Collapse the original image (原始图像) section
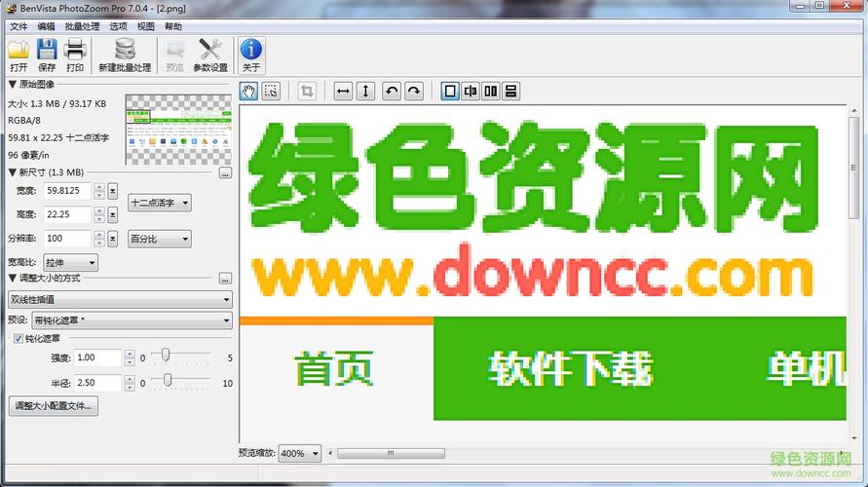 [x=13, y=84]
